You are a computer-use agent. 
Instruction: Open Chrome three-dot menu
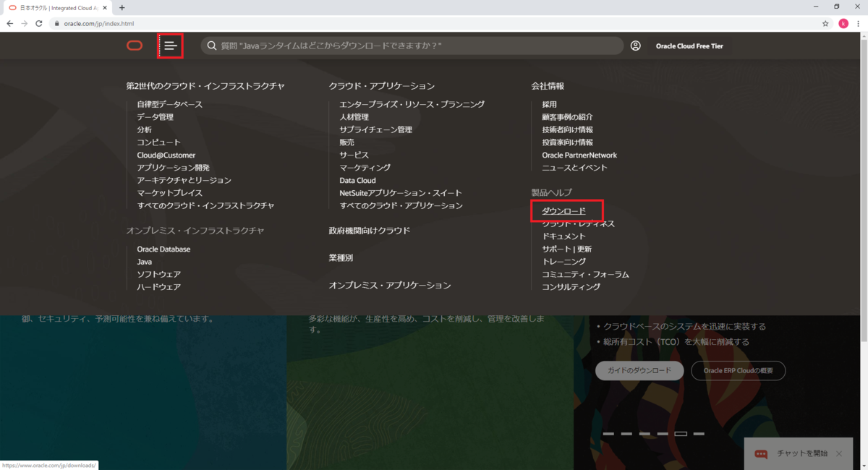pos(859,23)
